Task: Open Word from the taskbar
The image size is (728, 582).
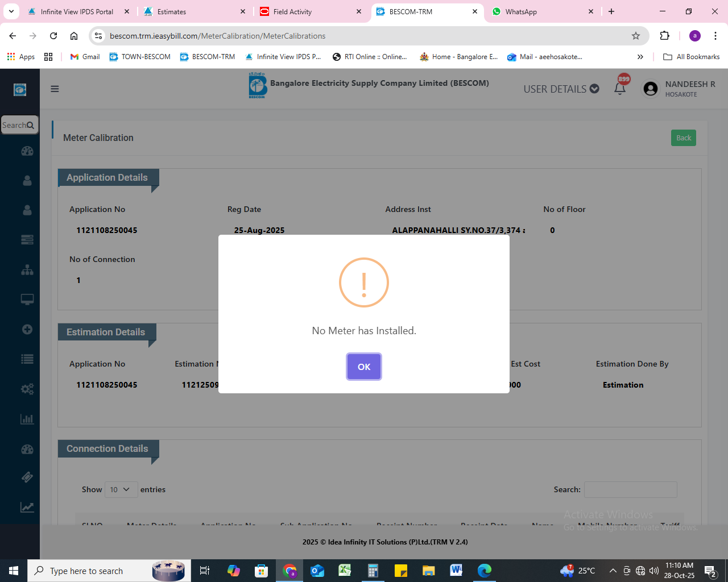Action: (456, 571)
